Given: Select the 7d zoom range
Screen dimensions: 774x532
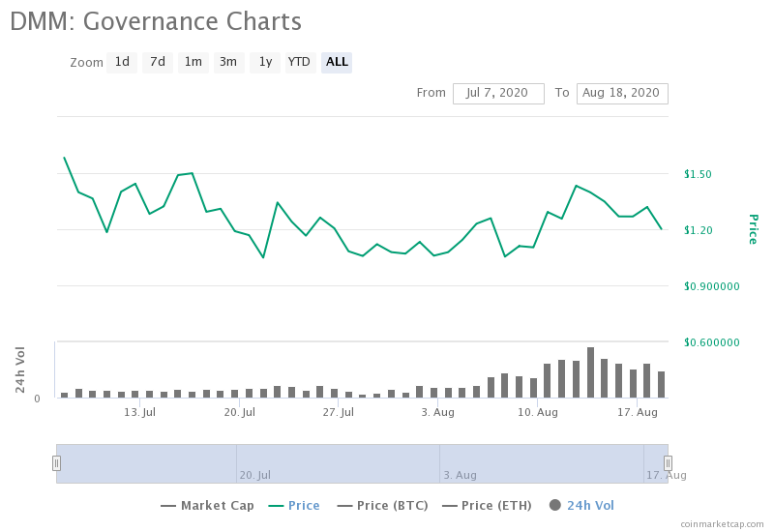Looking at the screenshot, I should (158, 62).
